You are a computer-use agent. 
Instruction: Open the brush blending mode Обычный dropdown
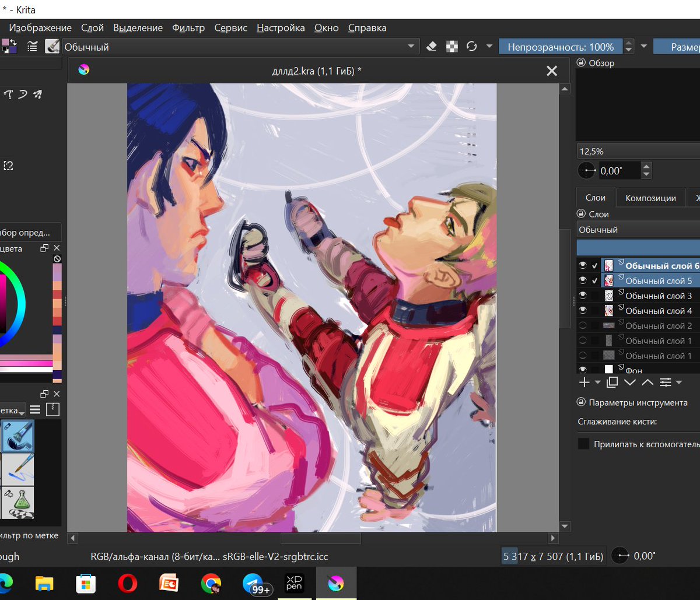pos(240,47)
